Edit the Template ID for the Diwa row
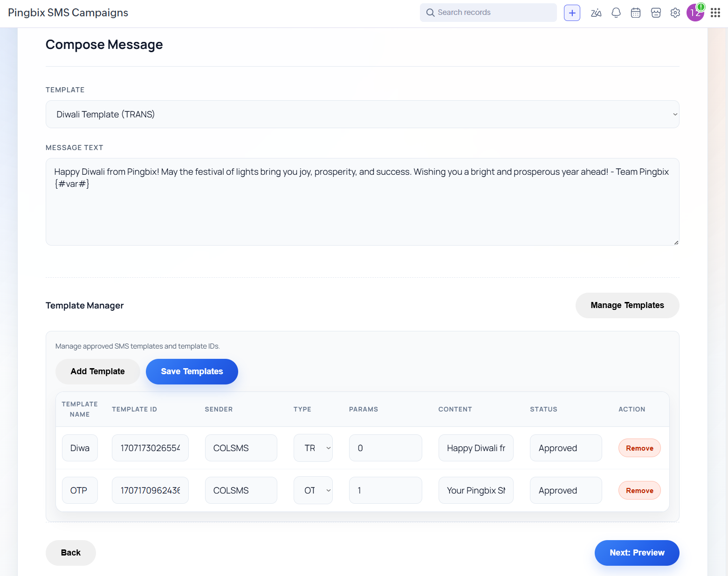 150,448
